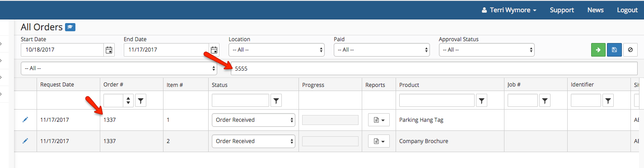Screen dimensions: 644x168
Task: Click the blue save filter disk icon
Action: point(614,50)
